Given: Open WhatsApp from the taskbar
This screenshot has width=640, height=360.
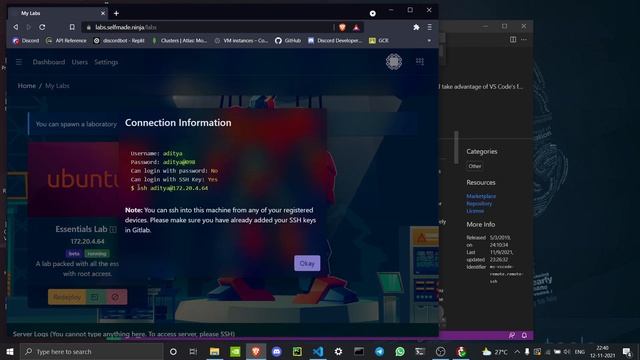Looking at the screenshot, I should tap(400, 351).
